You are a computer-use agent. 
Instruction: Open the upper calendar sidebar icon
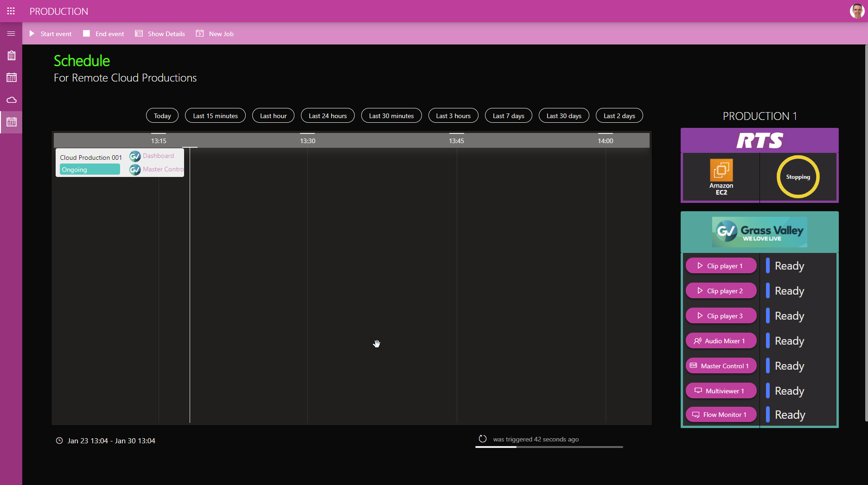pos(12,77)
